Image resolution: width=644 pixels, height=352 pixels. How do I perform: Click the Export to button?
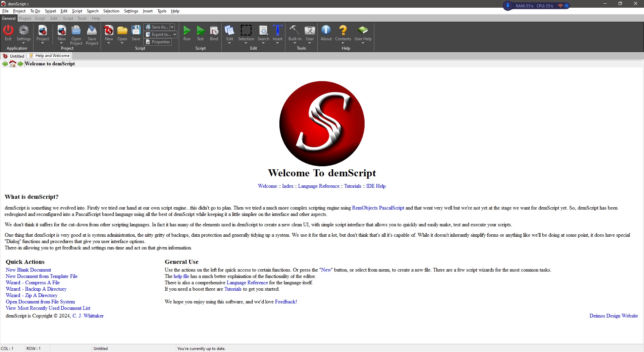click(158, 35)
